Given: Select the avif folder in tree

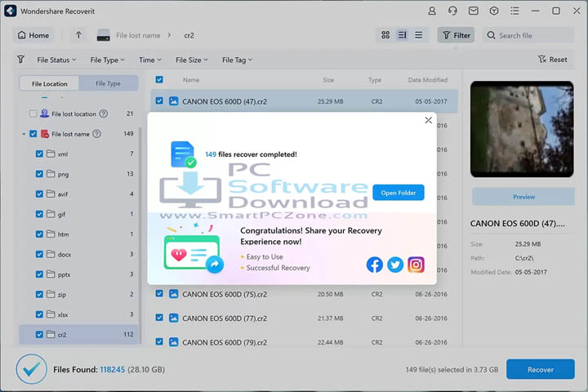Looking at the screenshot, I should click(x=78, y=194).
